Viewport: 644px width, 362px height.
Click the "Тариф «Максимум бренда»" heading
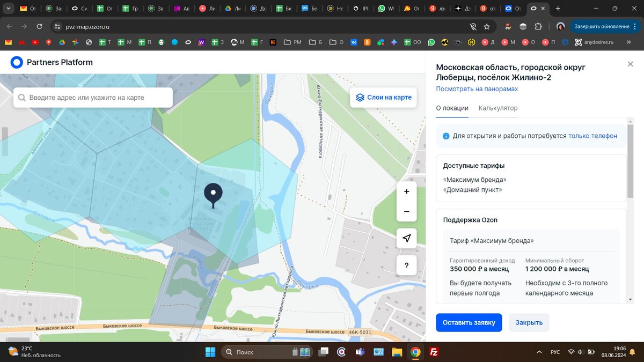tap(492, 241)
